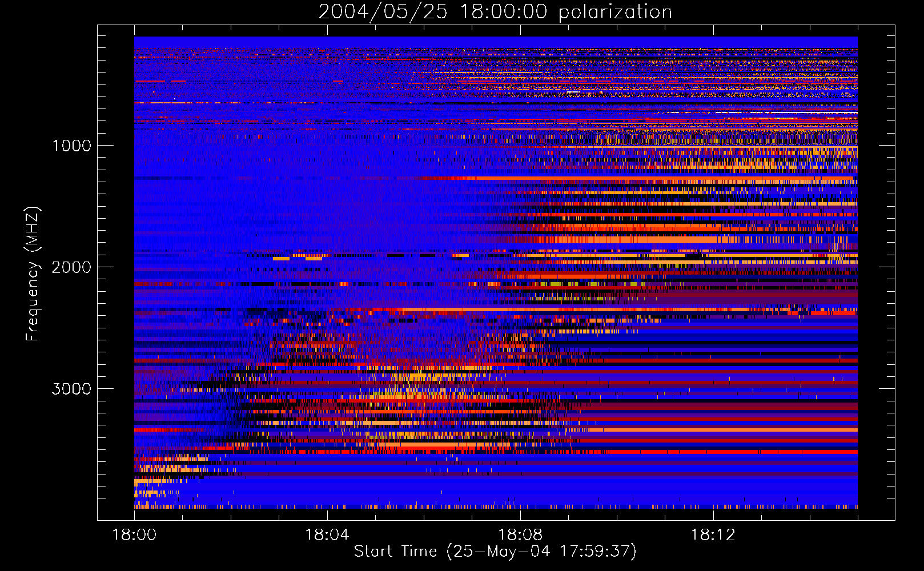Click the 1000 frequency tick label

71,146
